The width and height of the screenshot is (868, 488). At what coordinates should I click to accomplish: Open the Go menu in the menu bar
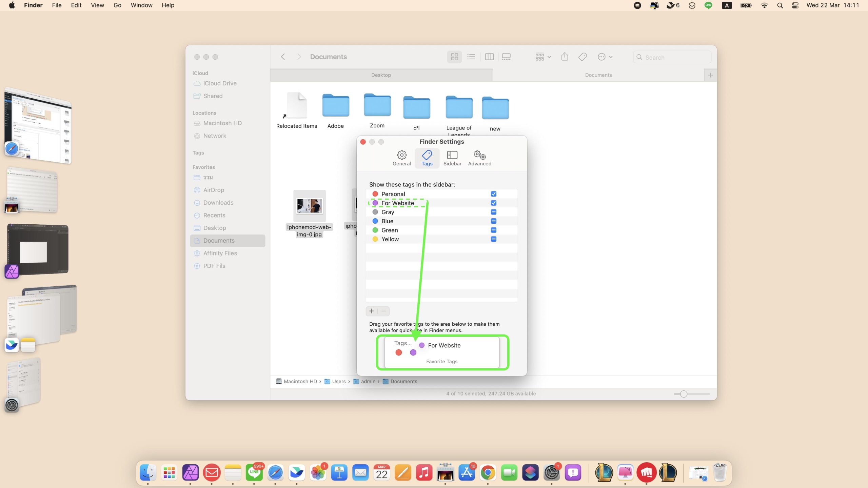pos(117,5)
